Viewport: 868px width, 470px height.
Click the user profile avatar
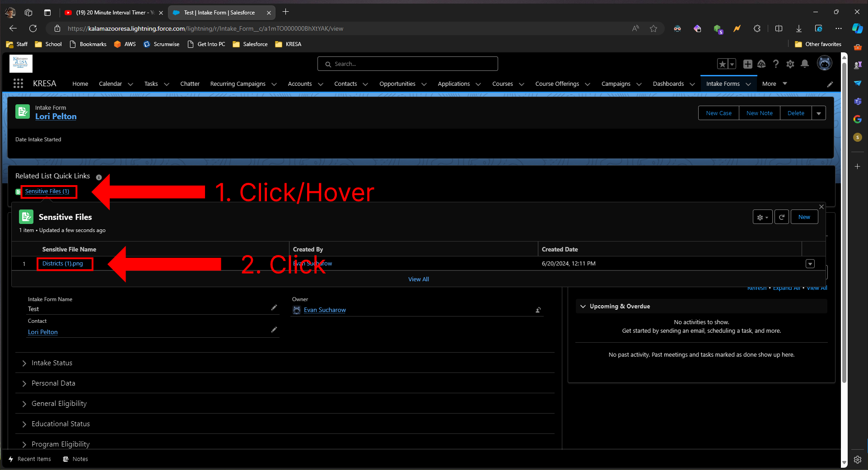coord(825,63)
